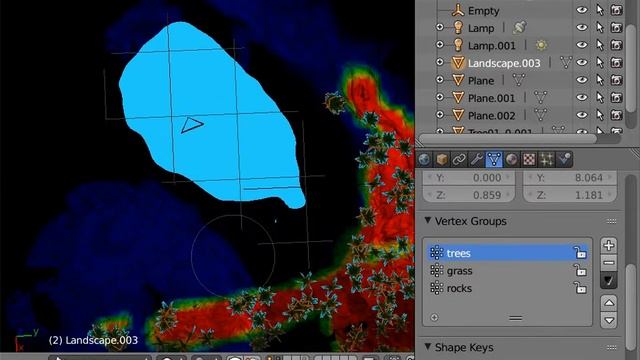Toggle renderability of Empty object
The image size is (640, 360).
(x=616, y=10)
